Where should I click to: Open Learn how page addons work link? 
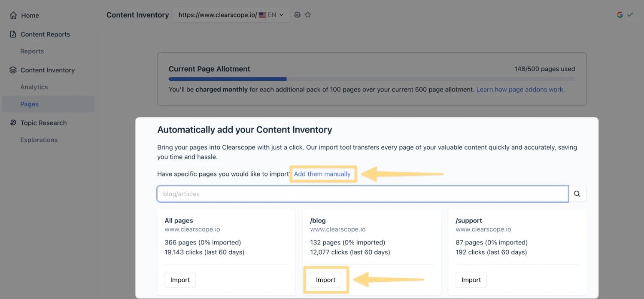click(520, 90)
